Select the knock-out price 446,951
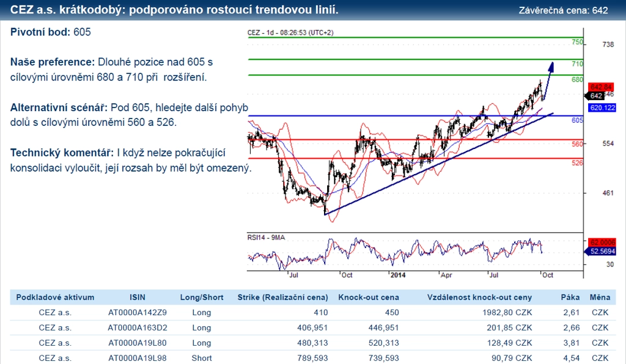This screenshot has width=626, height=364. pos(384,328)
